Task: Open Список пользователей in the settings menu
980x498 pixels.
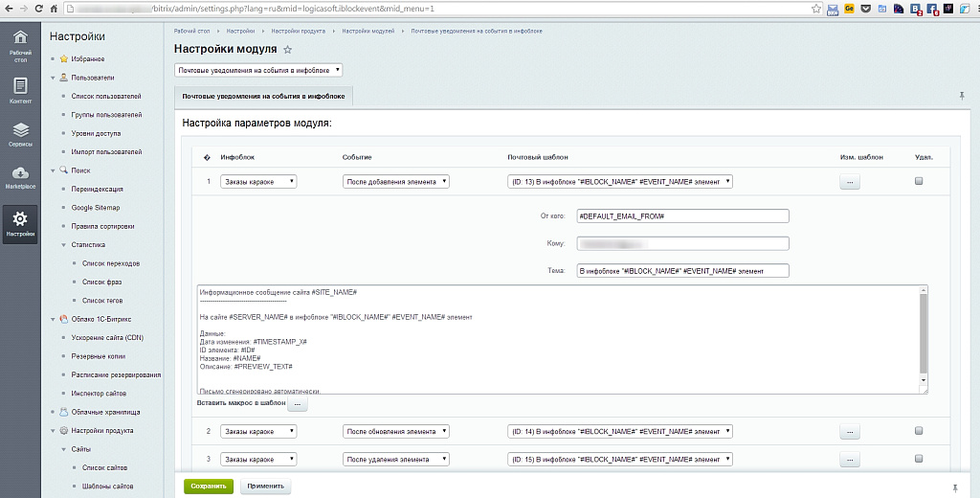Action: pos(105,97)
